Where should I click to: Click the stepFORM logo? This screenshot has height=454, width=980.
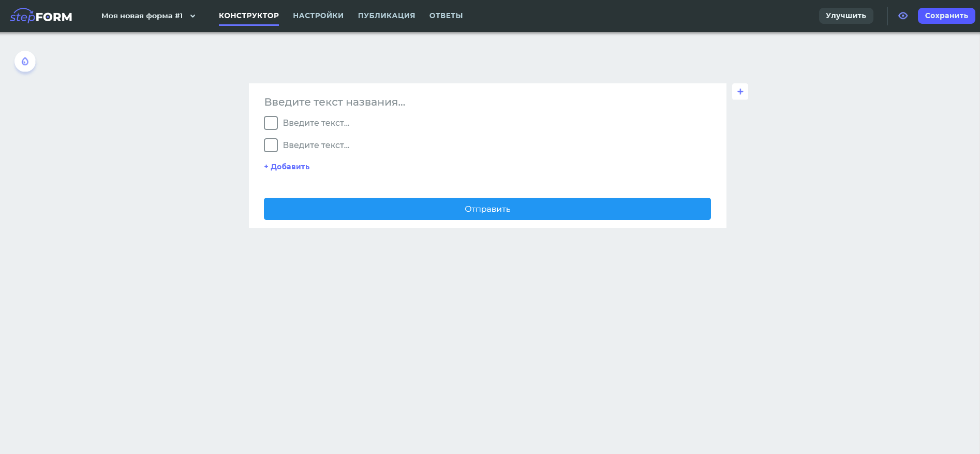41,16
